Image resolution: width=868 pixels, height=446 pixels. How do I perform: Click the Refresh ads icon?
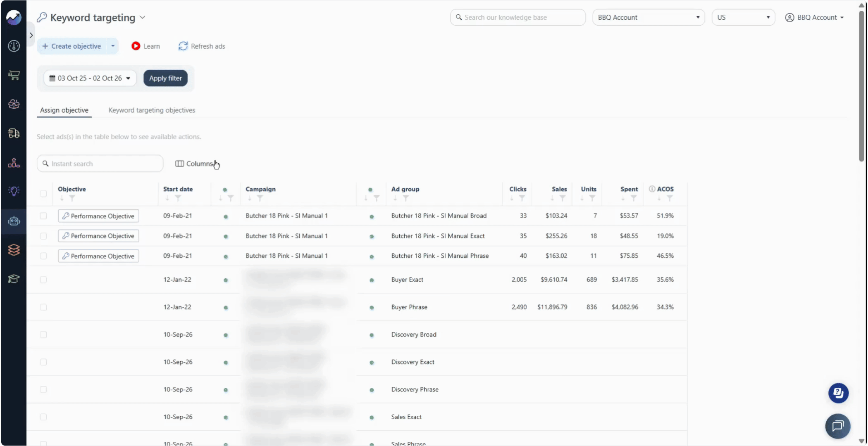[x=183, y=46]
